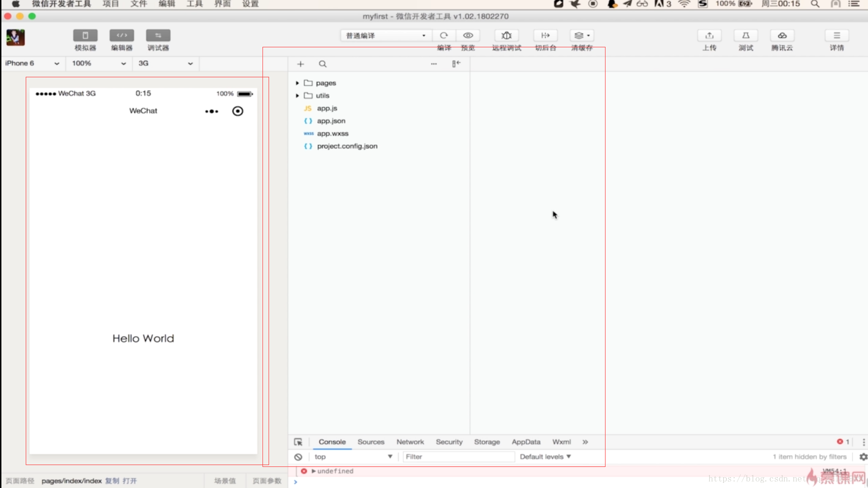Click the simulator menu three-dots icon
This screenshot has width=868, height=488.
[212, 111]
